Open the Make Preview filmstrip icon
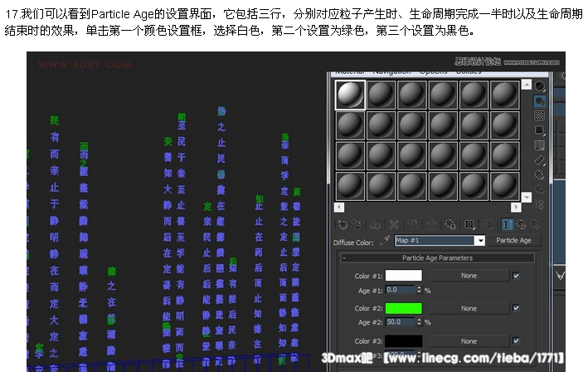The width and height of the screenshot is (588, 372). click(539, 160)
